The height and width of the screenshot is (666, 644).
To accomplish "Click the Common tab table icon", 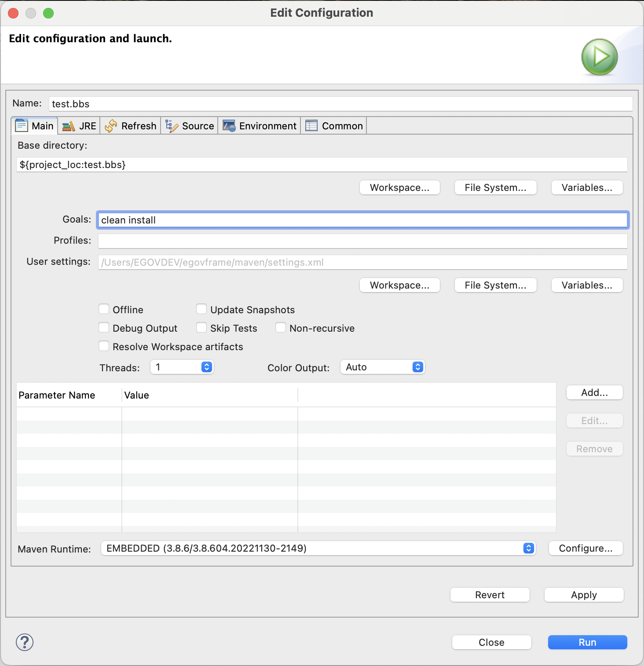I will point(311,126).
